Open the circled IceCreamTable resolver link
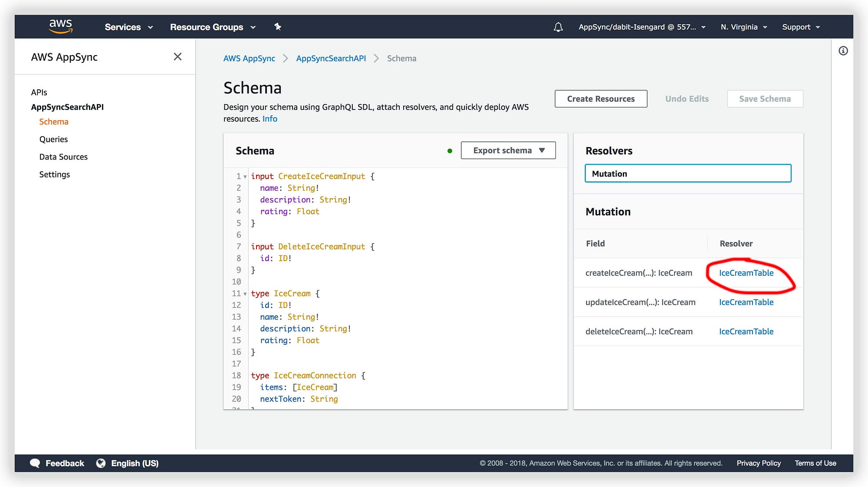 pyautogui.click(x=746, y=273)
